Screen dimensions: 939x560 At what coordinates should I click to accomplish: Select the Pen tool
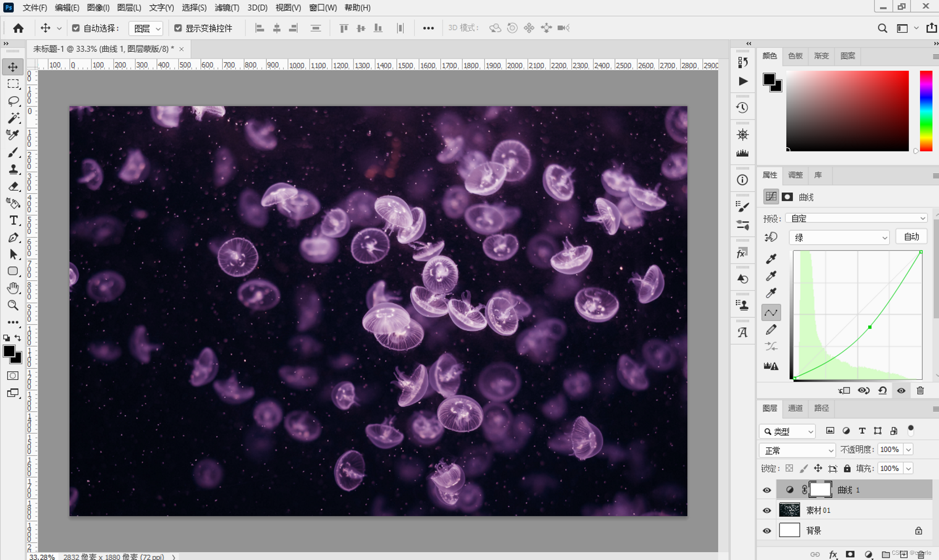click(x=13, y=238)
